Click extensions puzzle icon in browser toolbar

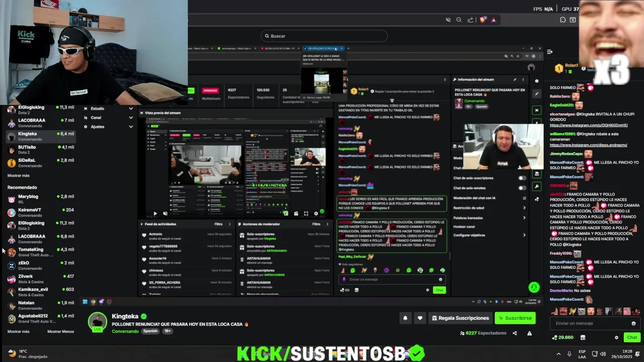pos(562,20)
